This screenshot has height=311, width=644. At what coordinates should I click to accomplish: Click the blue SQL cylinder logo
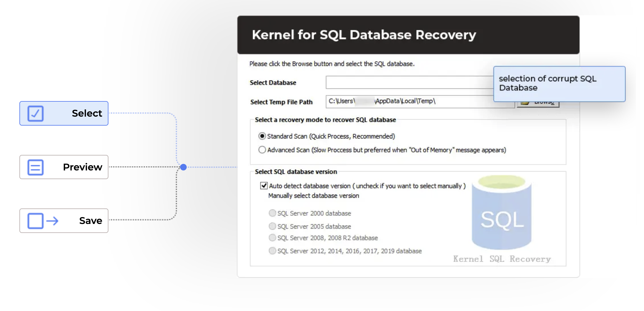pos(502,213)
